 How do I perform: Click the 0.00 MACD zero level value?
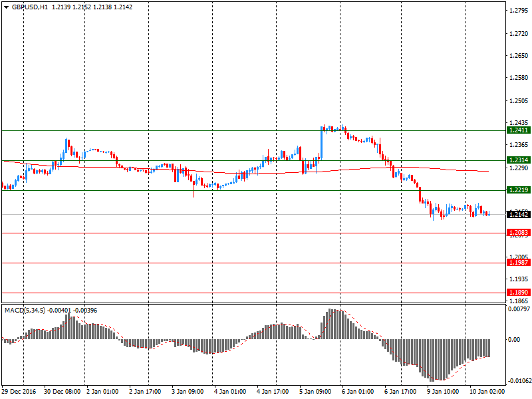tap(514, 340)
